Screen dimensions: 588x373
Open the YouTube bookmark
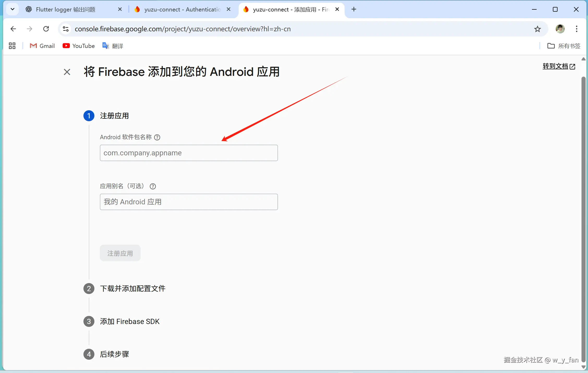(78, 46)
